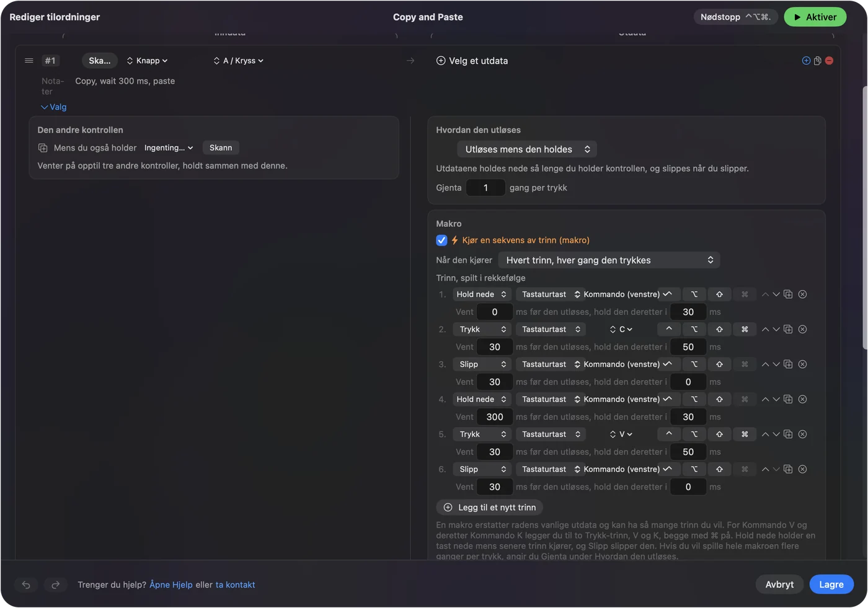The height and width of the screenshot is (608, 868).
Task: Open Hvert trinn, hver gang den trykkes dropdown
Action: (609, 260)
